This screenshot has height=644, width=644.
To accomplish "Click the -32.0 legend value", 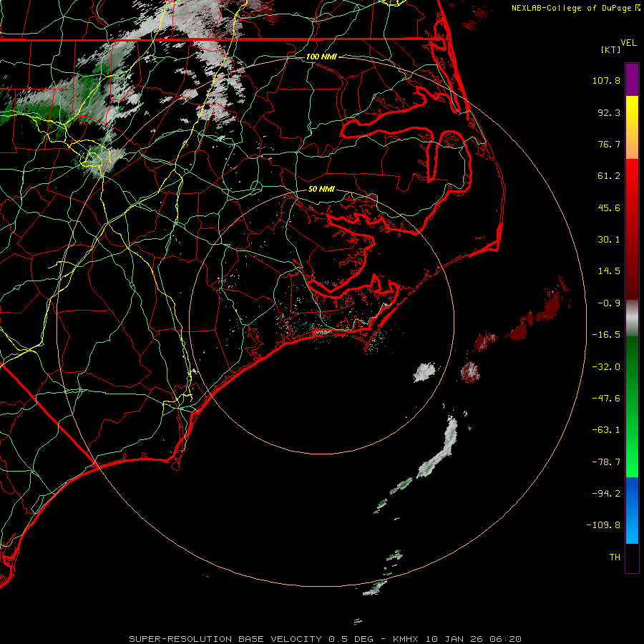I will click(606, 367).
